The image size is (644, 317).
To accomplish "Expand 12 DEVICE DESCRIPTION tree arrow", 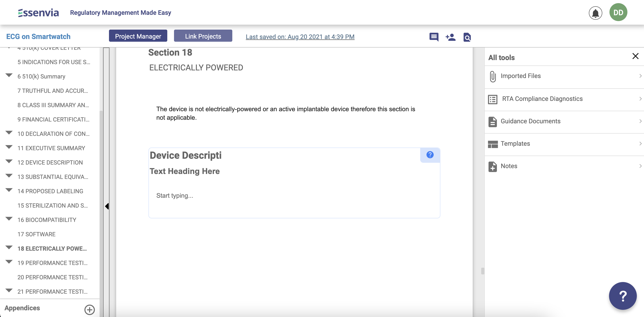I will [9, 161].
